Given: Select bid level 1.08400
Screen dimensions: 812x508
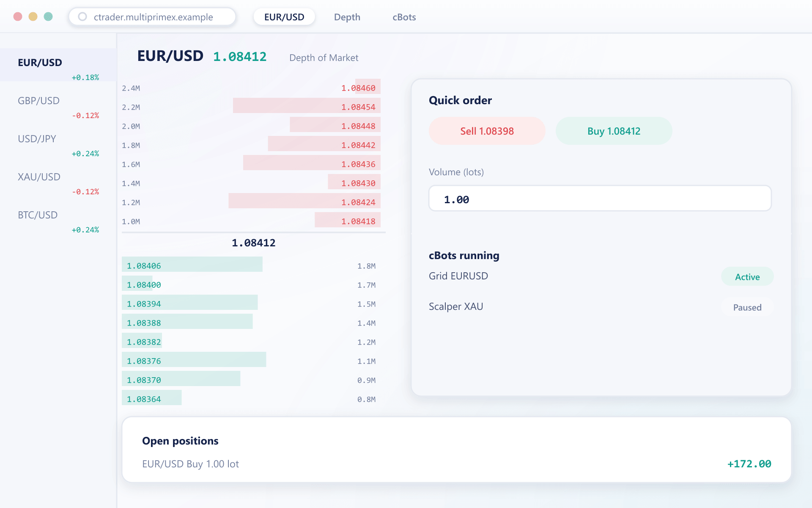Looking at the screenshot, I should (x=251, y=283).
